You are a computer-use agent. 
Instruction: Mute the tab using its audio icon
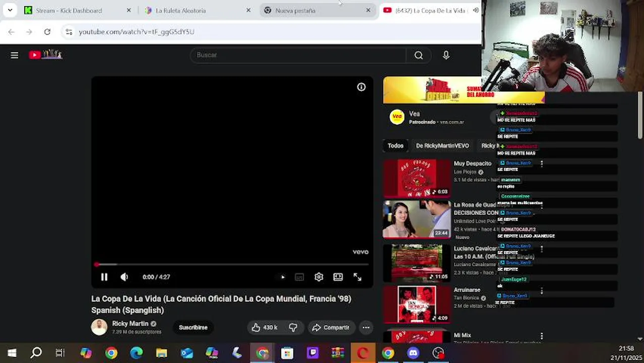476,10
